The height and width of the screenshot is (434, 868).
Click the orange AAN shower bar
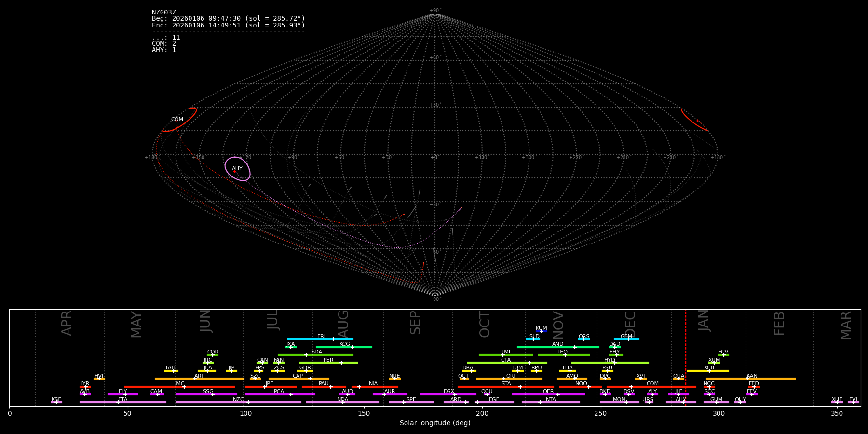pos(751,379)
